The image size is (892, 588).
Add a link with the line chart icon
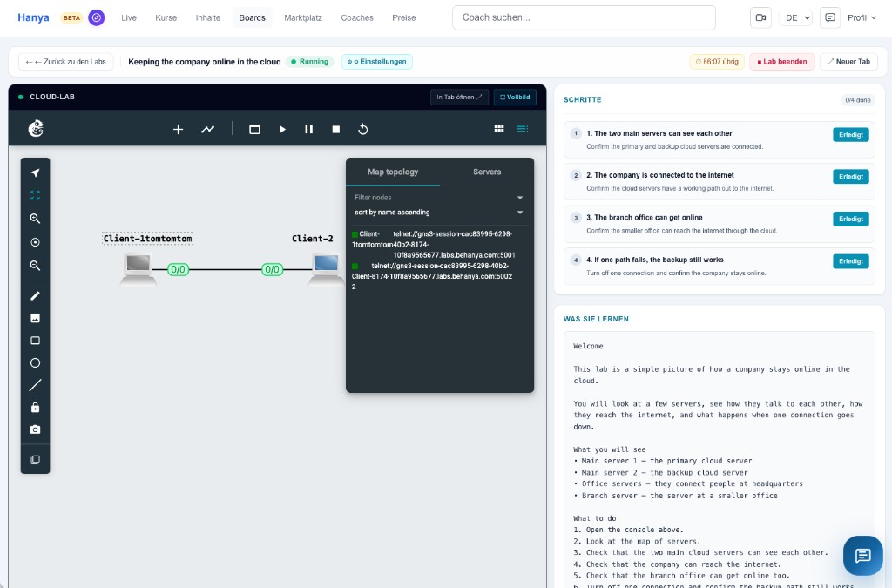coord(207,130)
